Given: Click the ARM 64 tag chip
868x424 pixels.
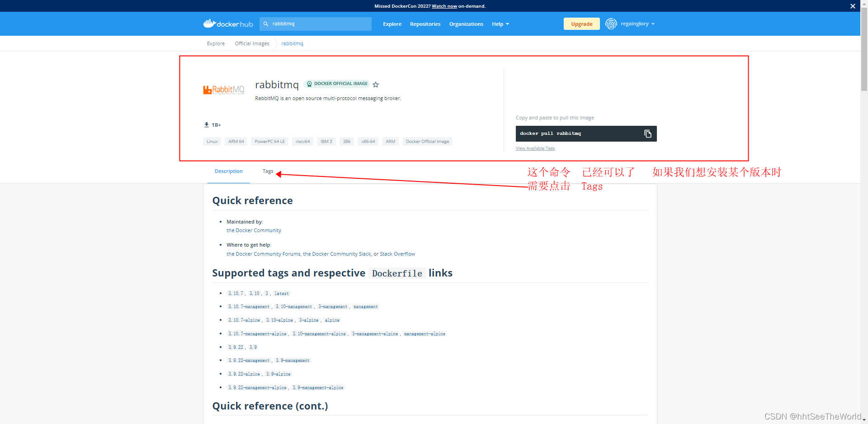Looking at the screenshot, I should 236,142.
